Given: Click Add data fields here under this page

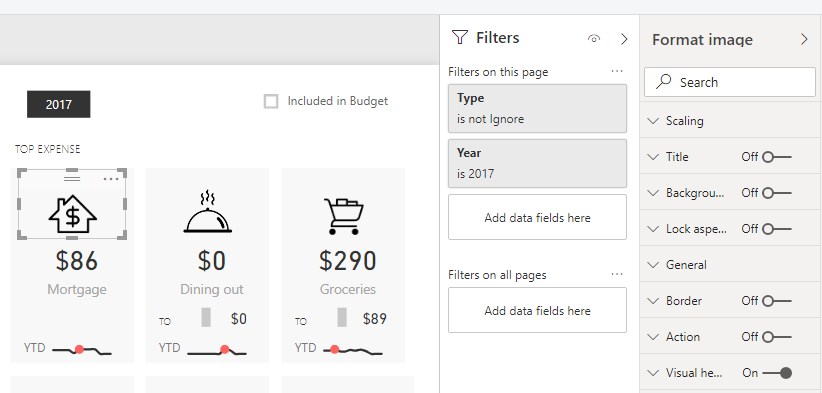Looking at the screenshot, I should (537, 217).
